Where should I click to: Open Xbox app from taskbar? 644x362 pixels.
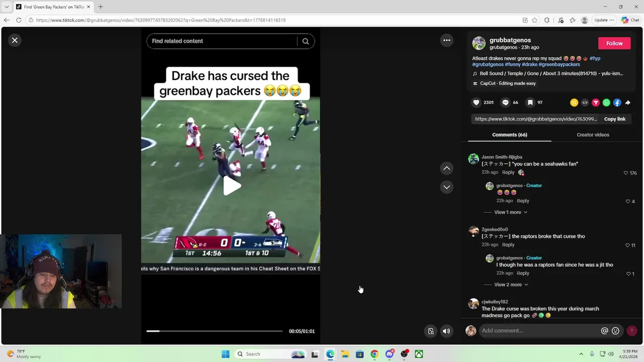pyautogui.click(x=419, y=354)
